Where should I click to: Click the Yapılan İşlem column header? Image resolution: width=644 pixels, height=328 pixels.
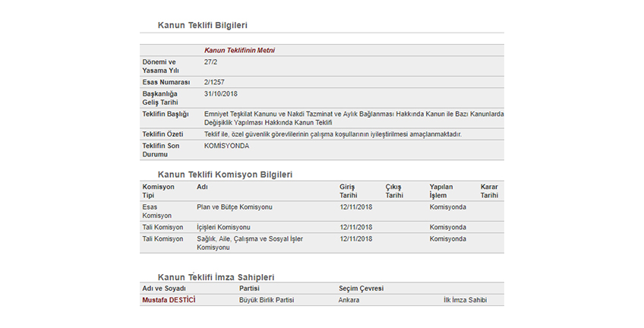(x=441, y=191)
